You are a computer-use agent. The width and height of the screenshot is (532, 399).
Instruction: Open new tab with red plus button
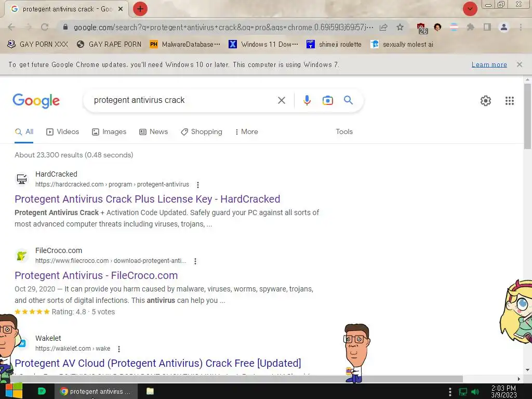[140, 9]
